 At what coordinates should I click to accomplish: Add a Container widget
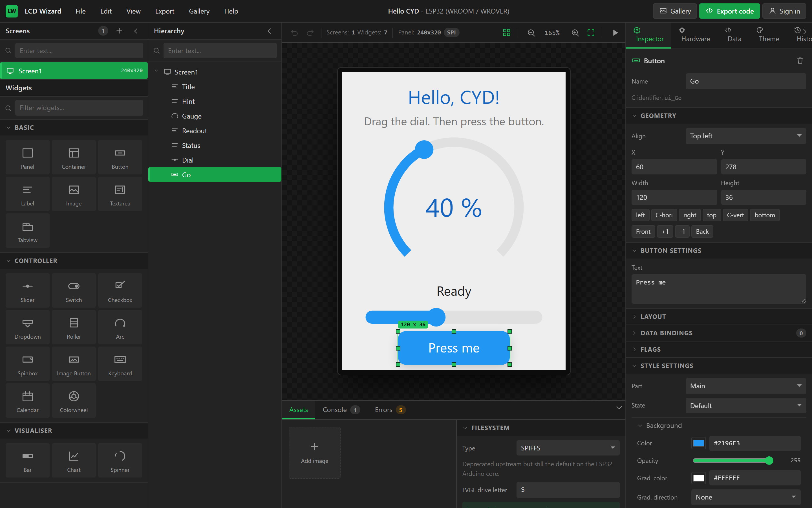point(74,157)
